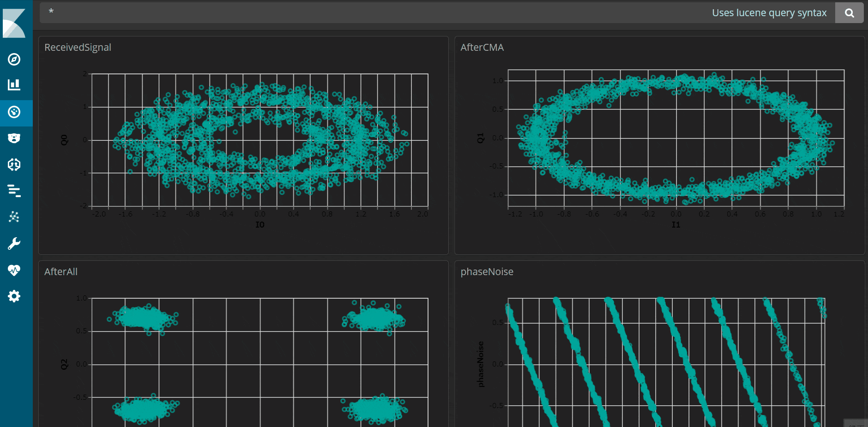This screenshot has height=427, width=868.
Task: Select the bear-face app icon in the sidebar
Action: [14, 138]
